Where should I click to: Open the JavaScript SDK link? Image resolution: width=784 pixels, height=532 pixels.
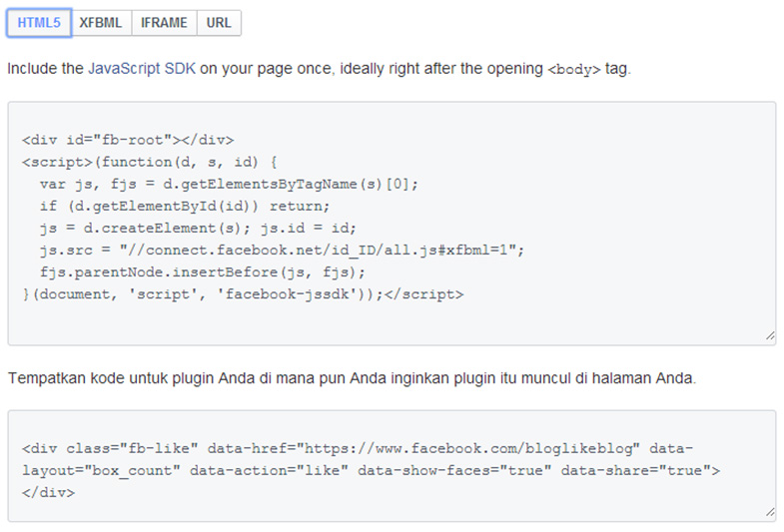click(142, 69)
